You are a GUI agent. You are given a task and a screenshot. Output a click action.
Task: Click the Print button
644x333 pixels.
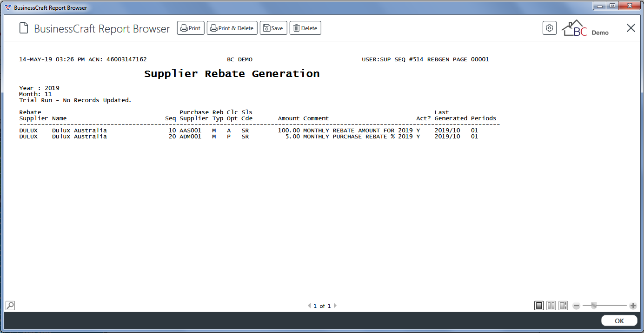[x=191, y=28]
